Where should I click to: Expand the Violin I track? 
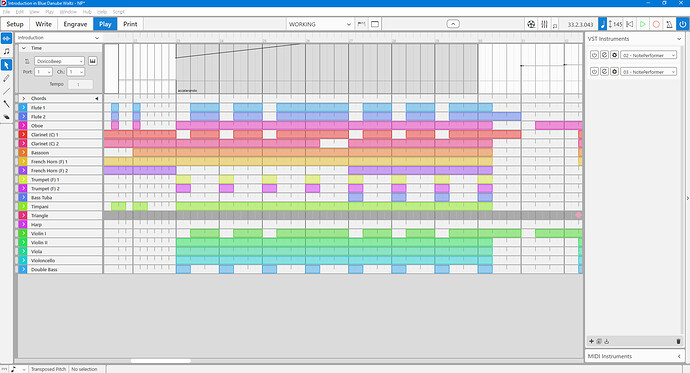[23, 233]
